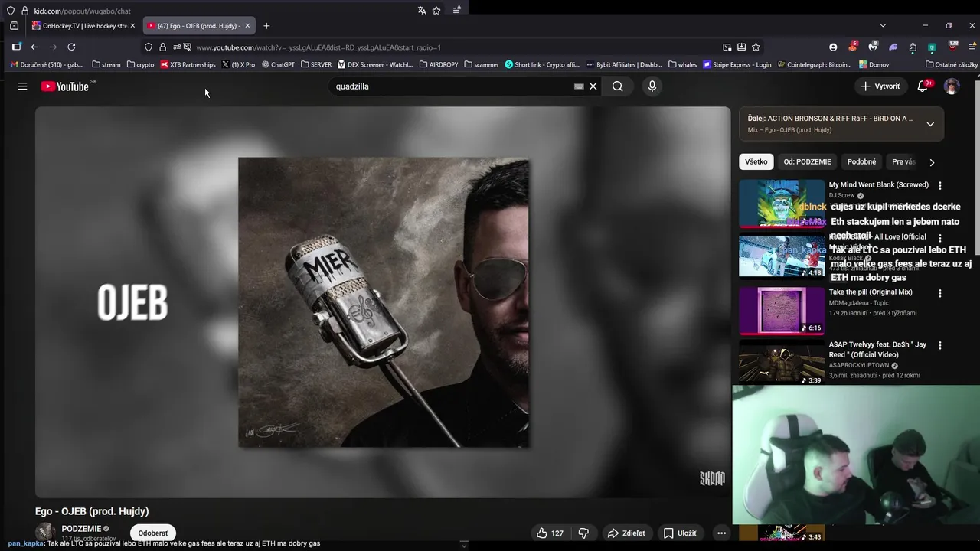
Task: Open the stream bookmarks folder
Action: [106, 65]
